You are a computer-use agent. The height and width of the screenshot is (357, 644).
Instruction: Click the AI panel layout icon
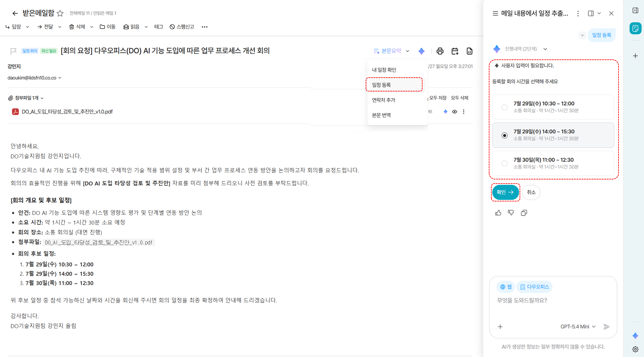591,14
